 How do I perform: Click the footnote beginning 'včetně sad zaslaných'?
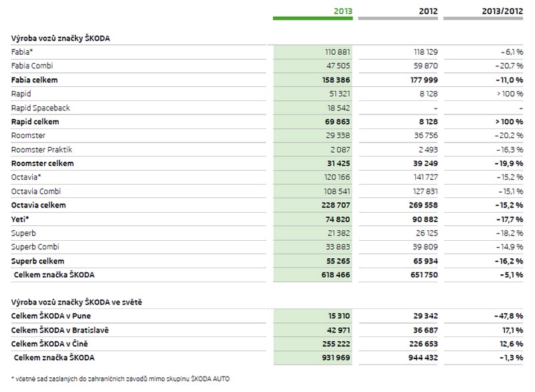click(120, 379)
